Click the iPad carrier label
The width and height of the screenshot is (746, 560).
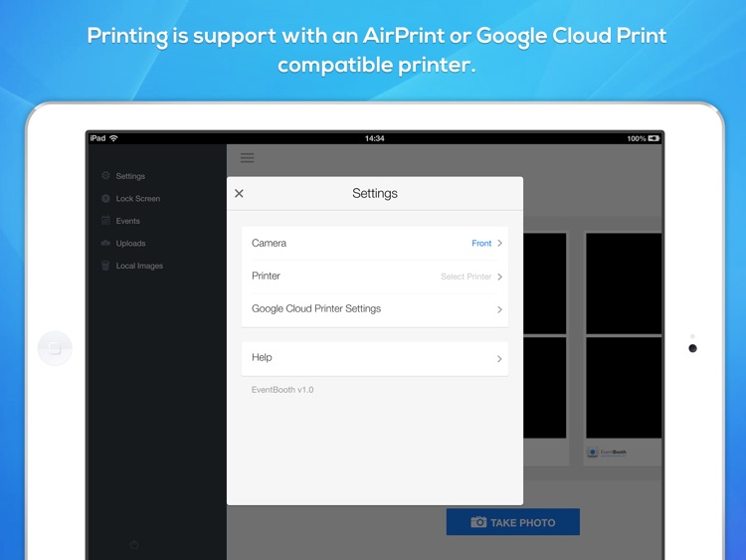click(x=97, y=138)
